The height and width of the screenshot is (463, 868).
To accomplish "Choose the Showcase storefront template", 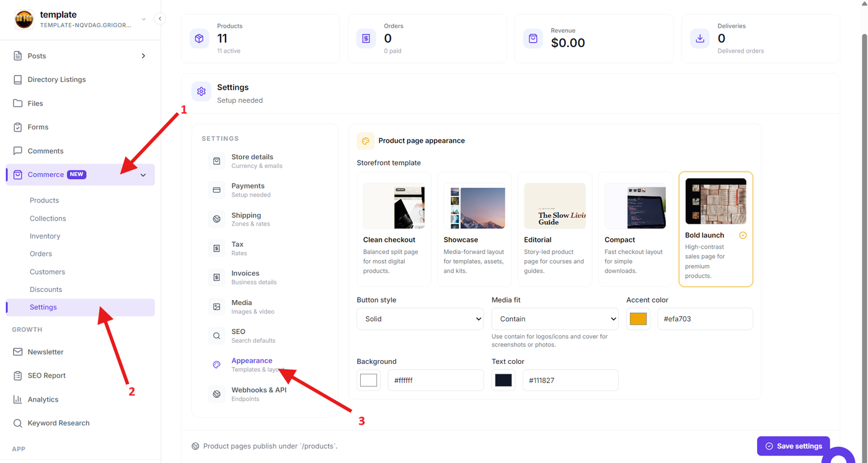I will (x=474, y=229).
